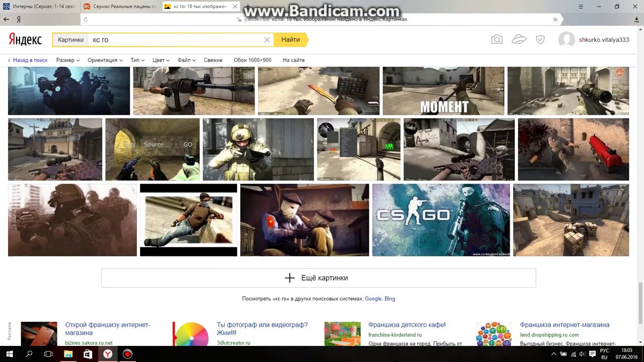Click the Яндекс logo
This screenshot has height=362, width=644.
pos(25,40)
